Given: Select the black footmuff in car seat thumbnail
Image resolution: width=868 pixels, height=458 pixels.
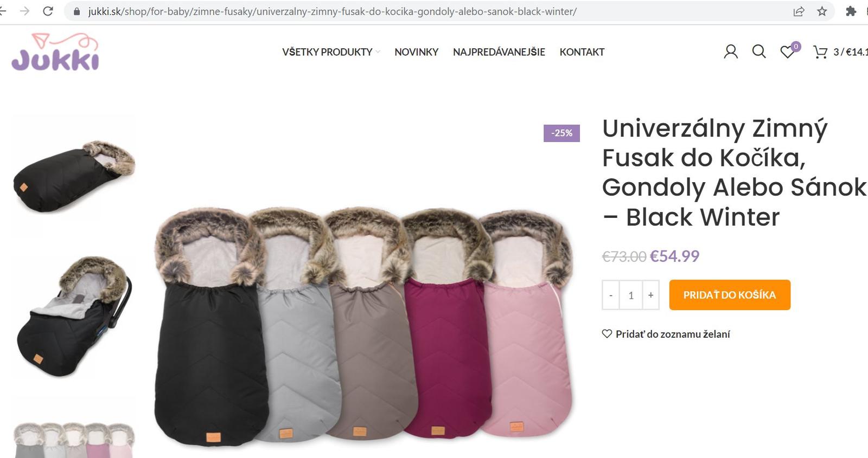Looking at the screenshot, I should click(74, 317).
